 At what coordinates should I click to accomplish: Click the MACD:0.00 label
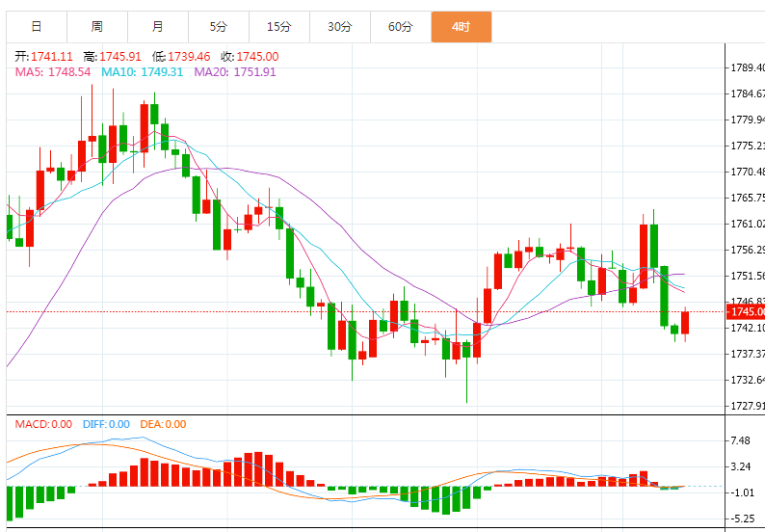(43, 424)
